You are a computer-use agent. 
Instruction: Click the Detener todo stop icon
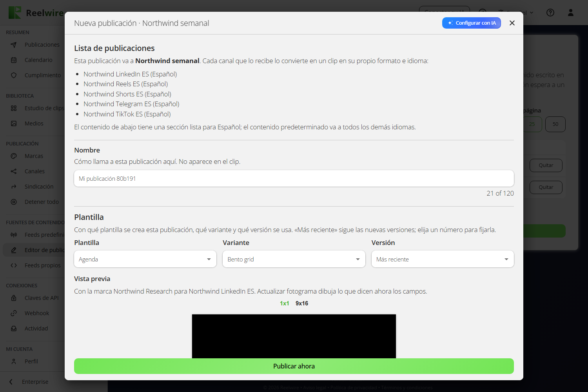14,202
